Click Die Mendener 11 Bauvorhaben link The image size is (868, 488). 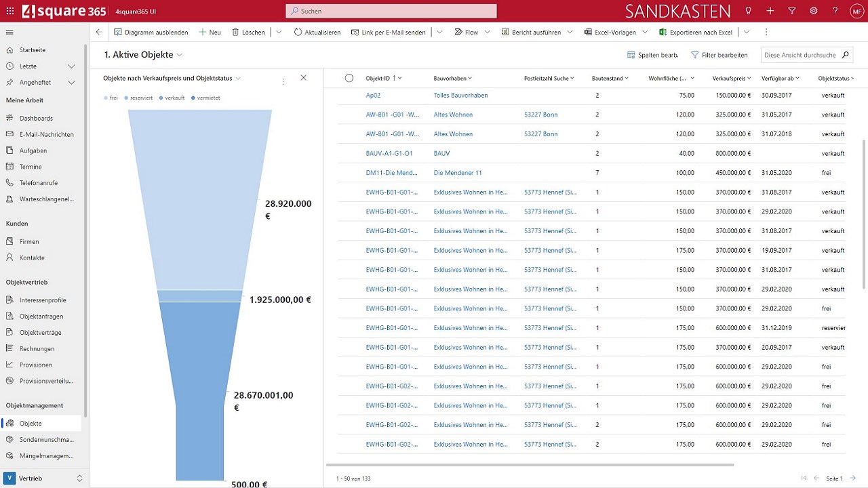point(458,173)
